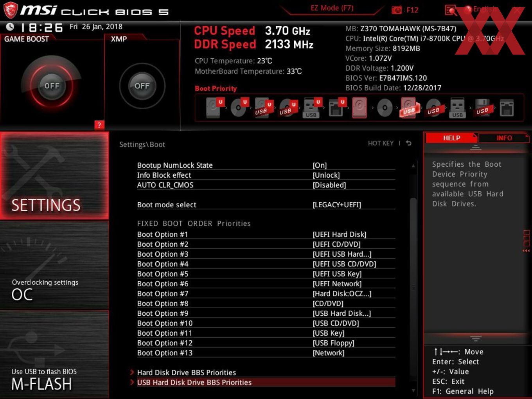Switch to the HELP tab

(451, 138)
